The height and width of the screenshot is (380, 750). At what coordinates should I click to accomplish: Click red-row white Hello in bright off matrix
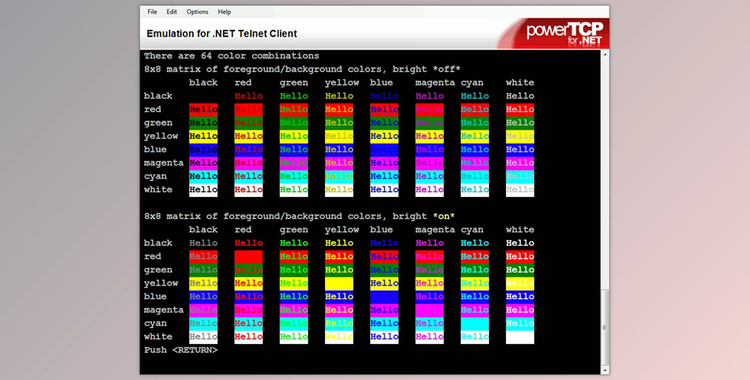(x=520, y=110)
